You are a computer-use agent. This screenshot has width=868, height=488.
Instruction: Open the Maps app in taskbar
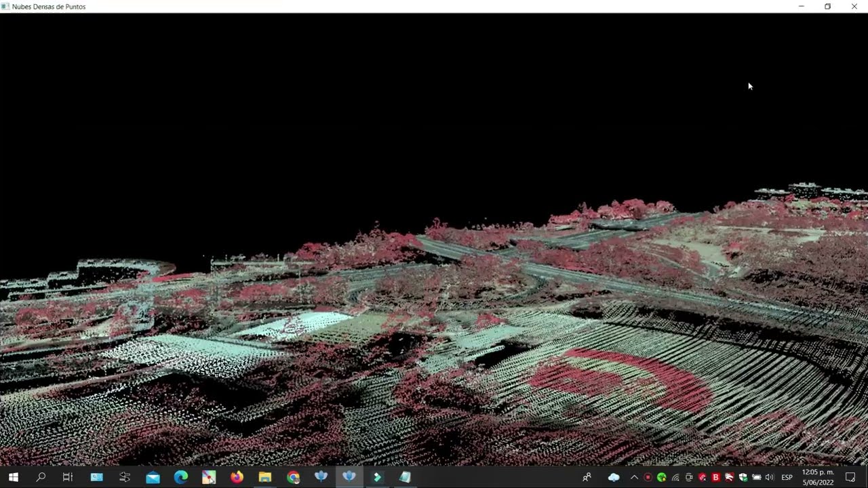(x=209, y=477)
